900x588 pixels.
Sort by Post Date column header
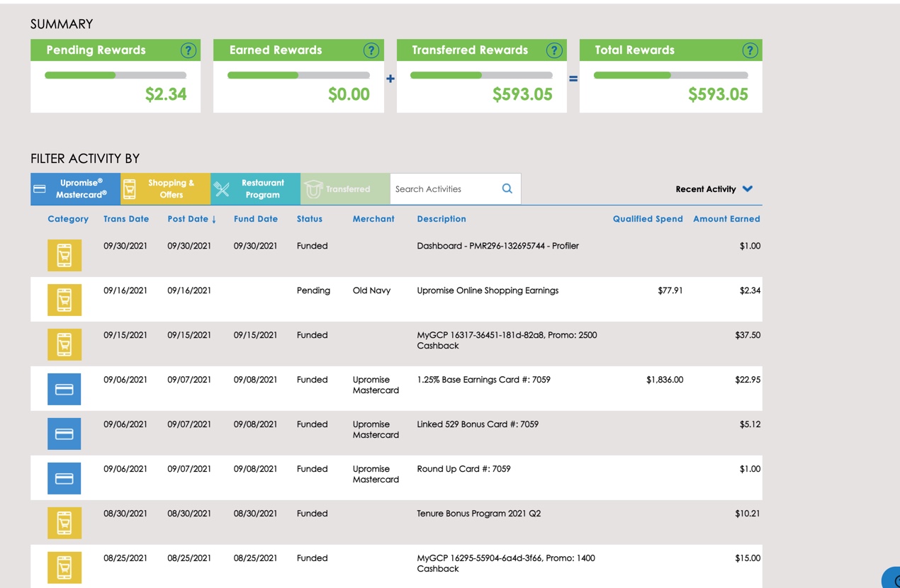click(191, 219)
